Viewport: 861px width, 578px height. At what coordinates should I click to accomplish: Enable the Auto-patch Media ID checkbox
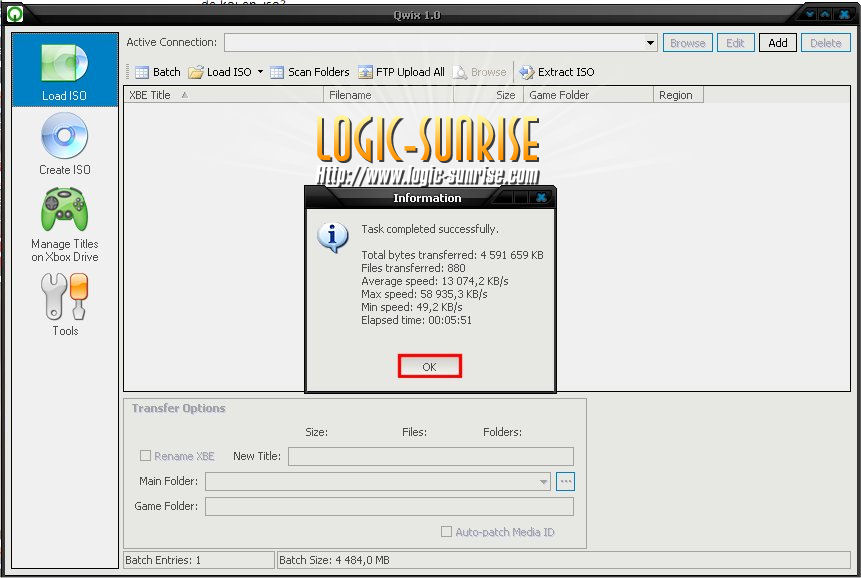point(447,532)
